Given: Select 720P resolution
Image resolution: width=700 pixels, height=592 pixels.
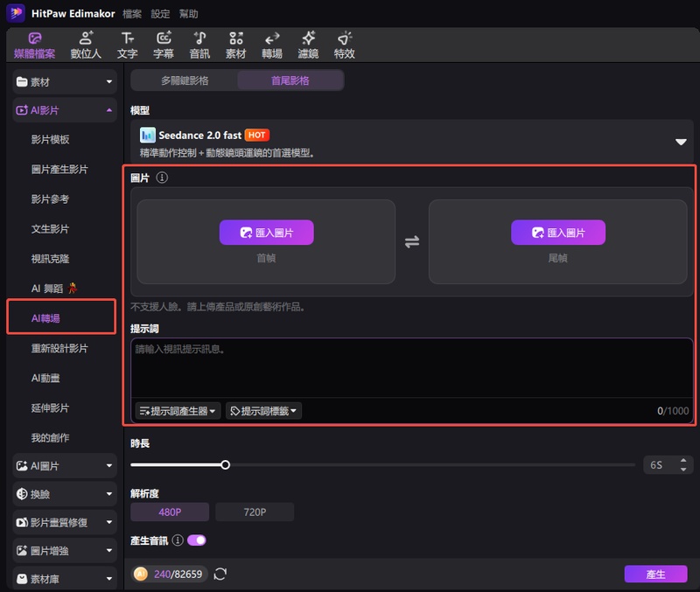Looking at the screenshot, I should pyautogui.click(x=255, y=512).
